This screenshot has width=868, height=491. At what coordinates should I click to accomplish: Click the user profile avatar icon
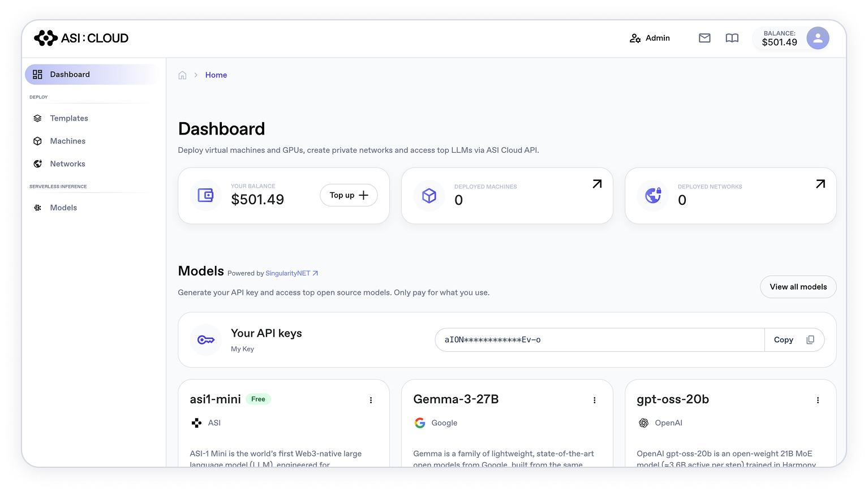coord(818,38)
